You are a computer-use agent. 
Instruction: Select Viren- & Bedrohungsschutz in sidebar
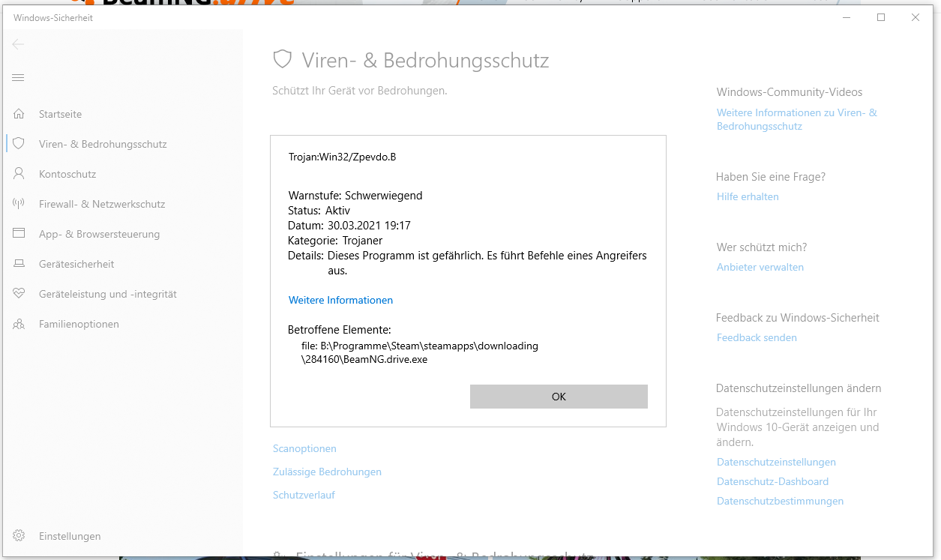click(103, 144)
